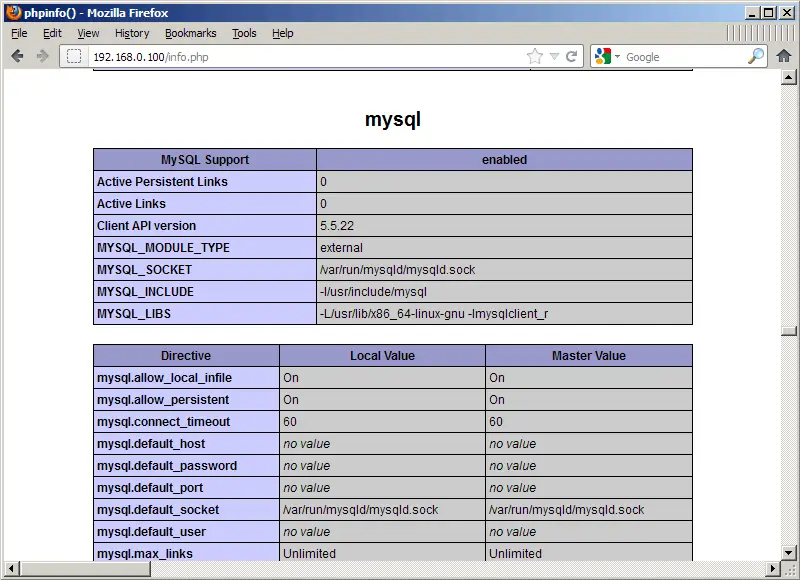Screen dimensions: 800x580
Task: Click the Firefox logo in title bar
Action: 11,12
